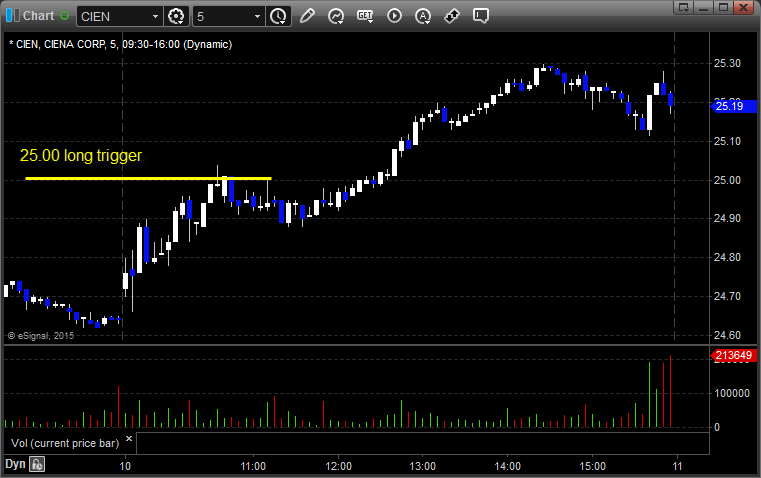761x478 pixels.
Task: Click the 25.00 long trigger text annotation
Action: (x=81, y=155)
